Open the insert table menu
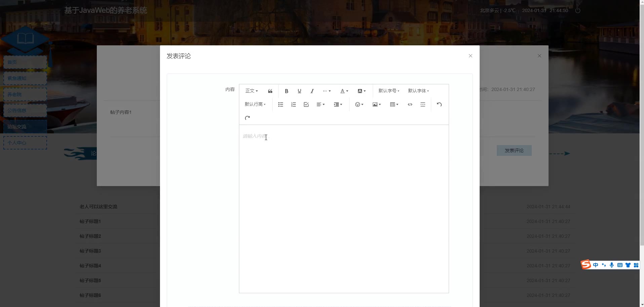This screenshot has width=644, height=307. tap(394, 104)
